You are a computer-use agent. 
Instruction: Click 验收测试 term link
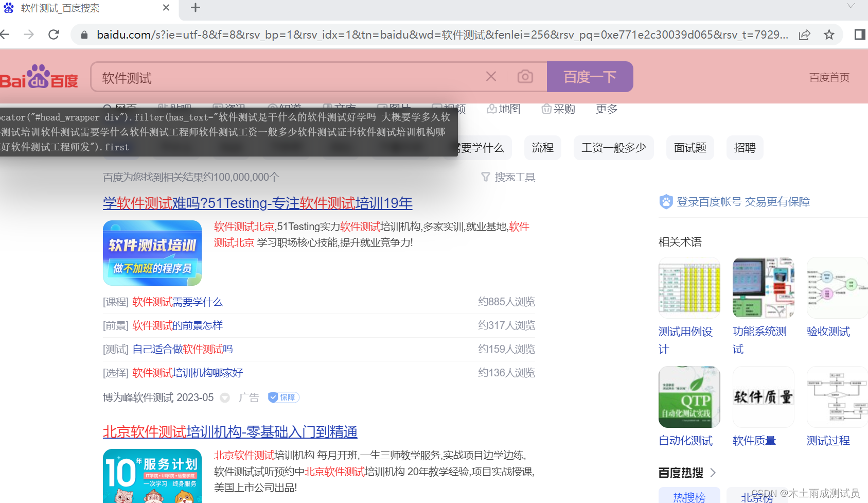tap(828, 332)
